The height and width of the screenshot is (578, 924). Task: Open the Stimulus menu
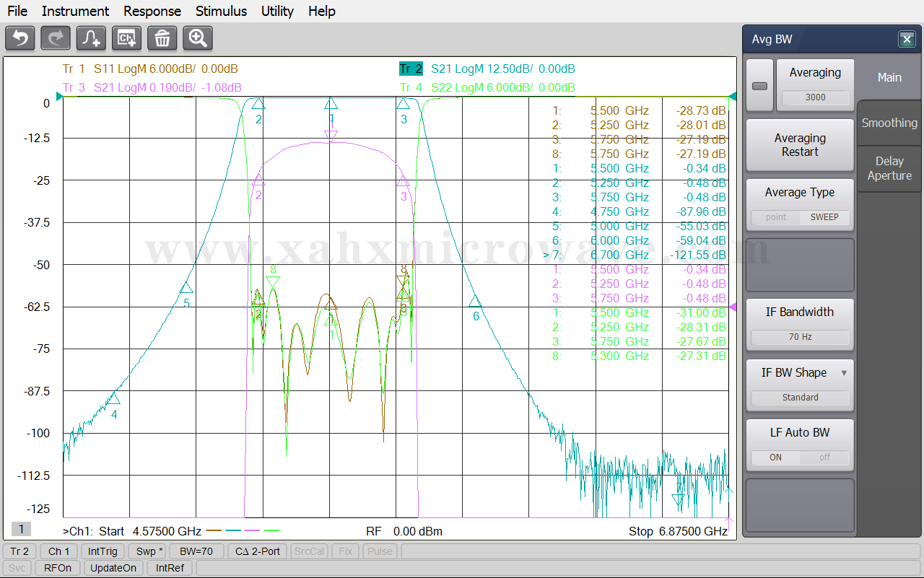[x=221, y=11]
